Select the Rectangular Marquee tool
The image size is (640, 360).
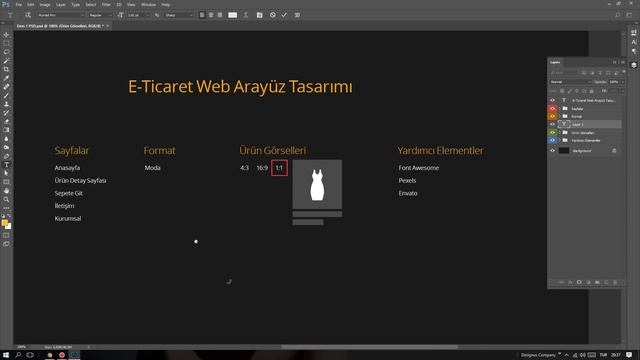pos(6,43)
